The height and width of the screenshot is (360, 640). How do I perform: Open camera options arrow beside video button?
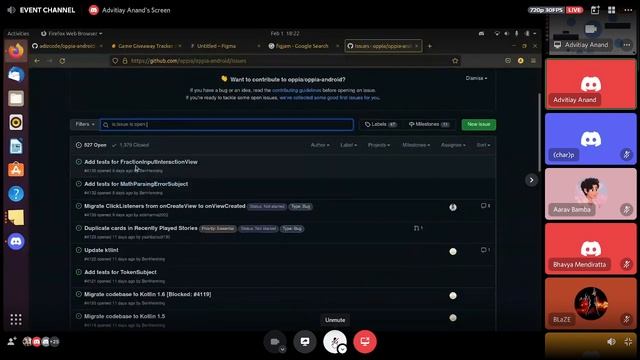[282, 349]
